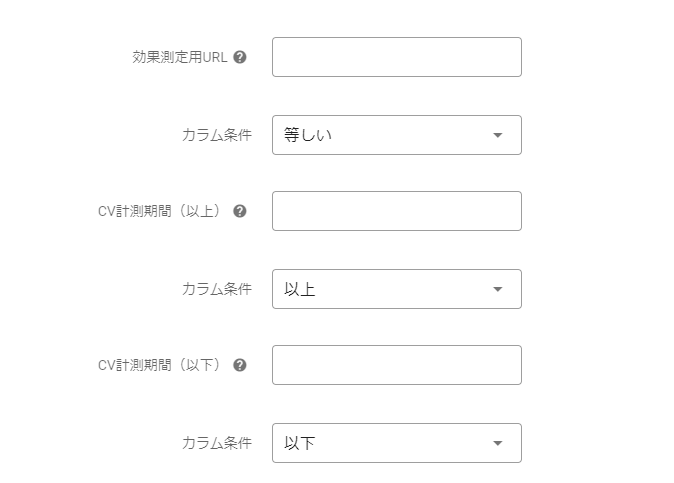Open the dropdown arrow on the 以上 selector
674x483 pixels.
pyautogui.click(x=498, y=290)
